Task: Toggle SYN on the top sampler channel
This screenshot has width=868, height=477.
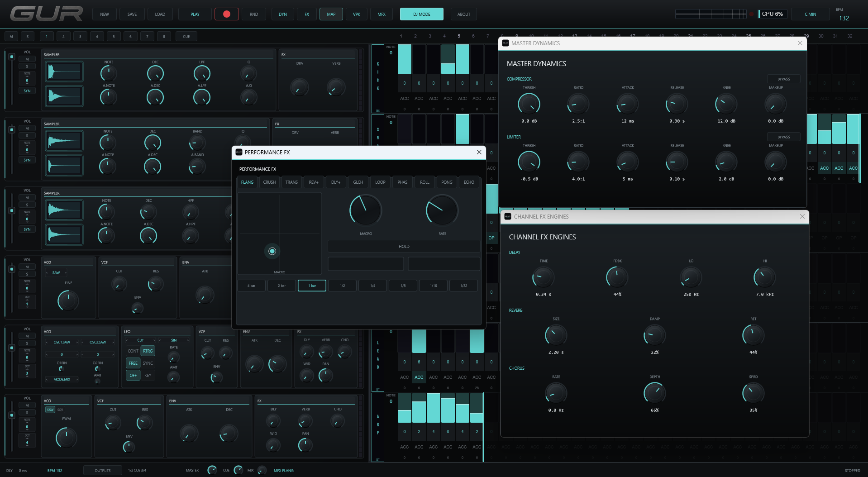Action: [x=27, y=91]
